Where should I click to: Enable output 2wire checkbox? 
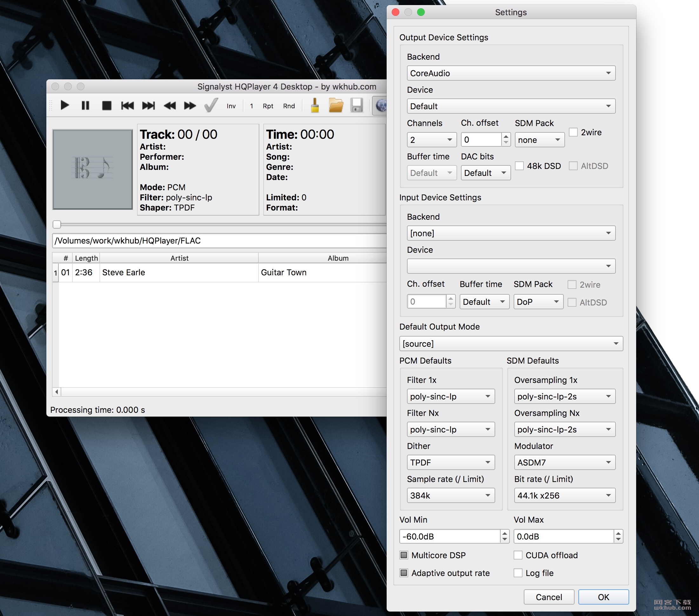coord(573,132)
